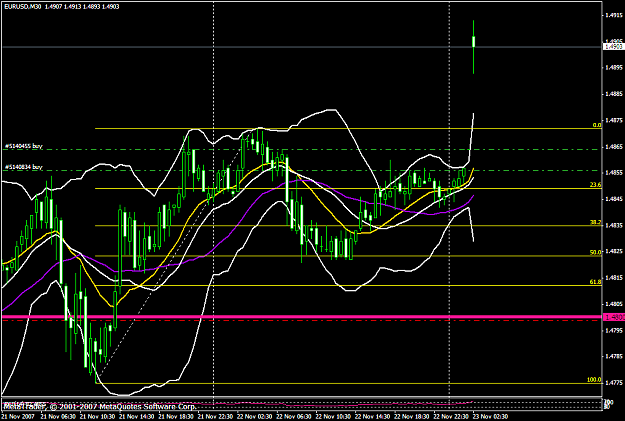Image resolution: width=625 pixels, height=421 pixels.
Task: Click the 1.4895 price scale label
Action: (x=614, y=68)
